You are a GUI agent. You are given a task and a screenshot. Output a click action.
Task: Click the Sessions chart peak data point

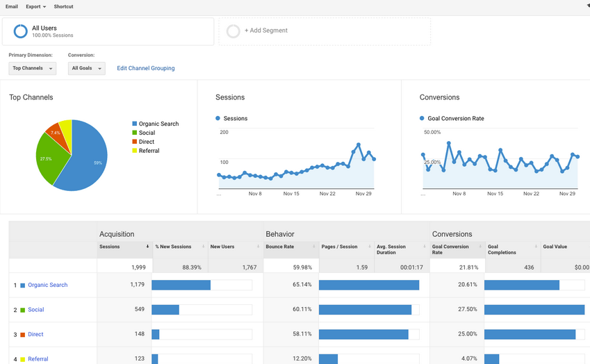click(358, 144)
